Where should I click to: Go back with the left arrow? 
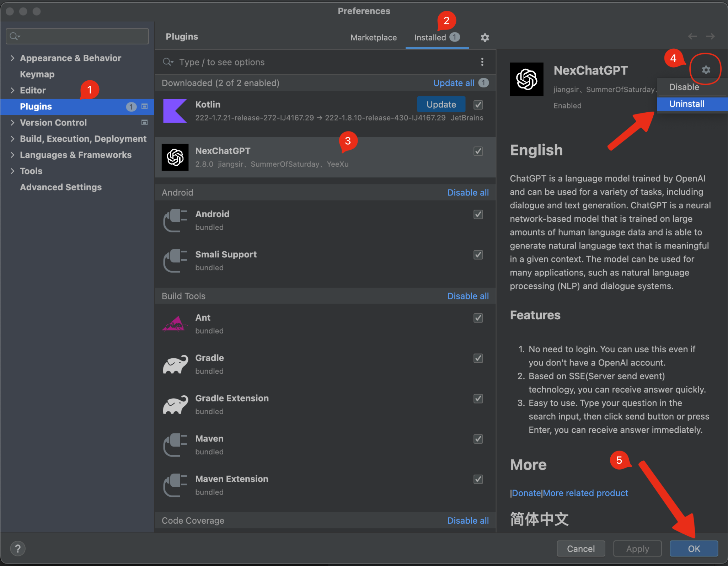[x=692, y=36]
